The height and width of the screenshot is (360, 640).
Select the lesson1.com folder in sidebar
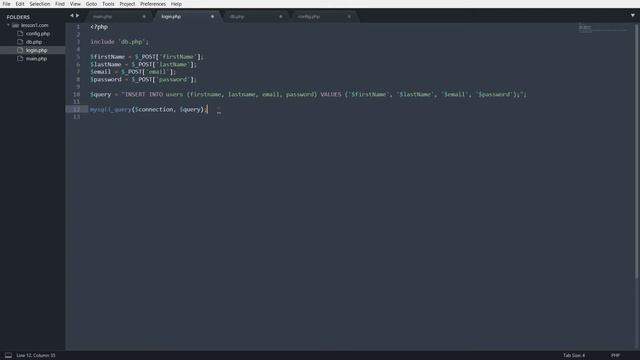point(35,25)
